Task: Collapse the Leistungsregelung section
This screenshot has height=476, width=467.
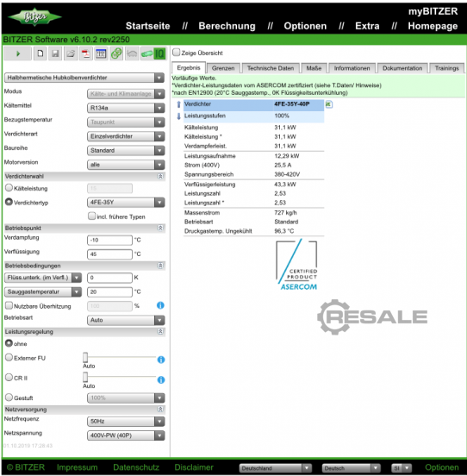Action: point(160,331)
